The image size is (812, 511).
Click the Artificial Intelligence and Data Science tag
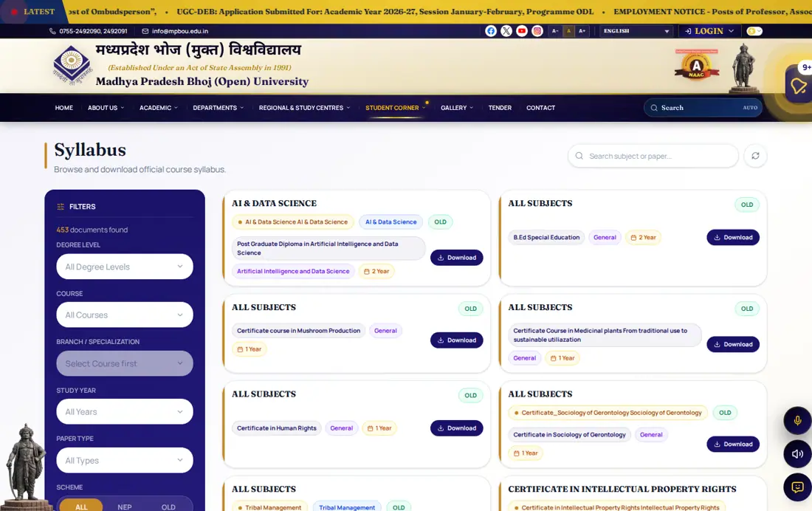coord(293,271)
